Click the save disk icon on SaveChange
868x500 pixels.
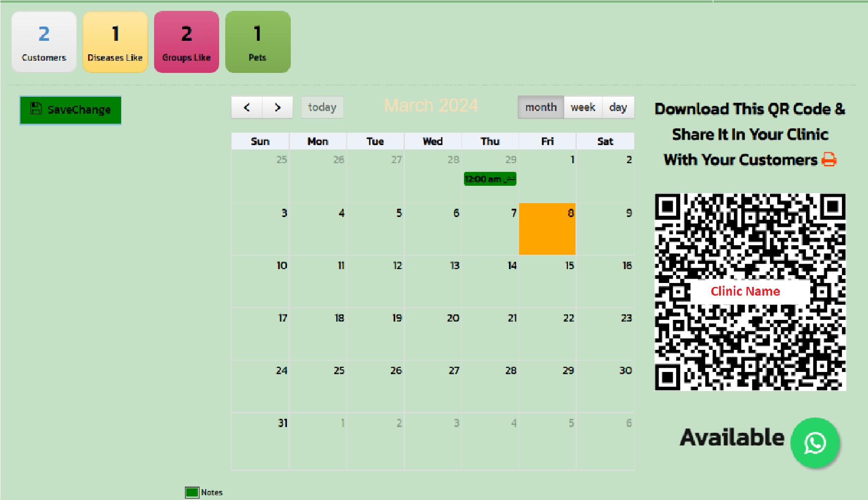[36, 109]
